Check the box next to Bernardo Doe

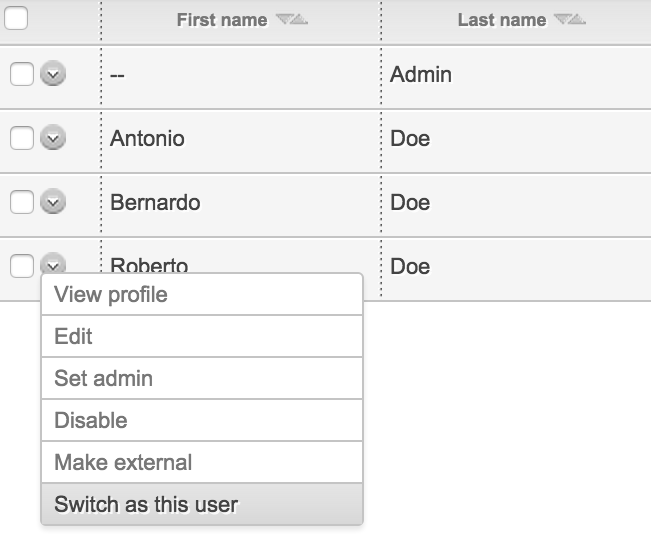22,202
